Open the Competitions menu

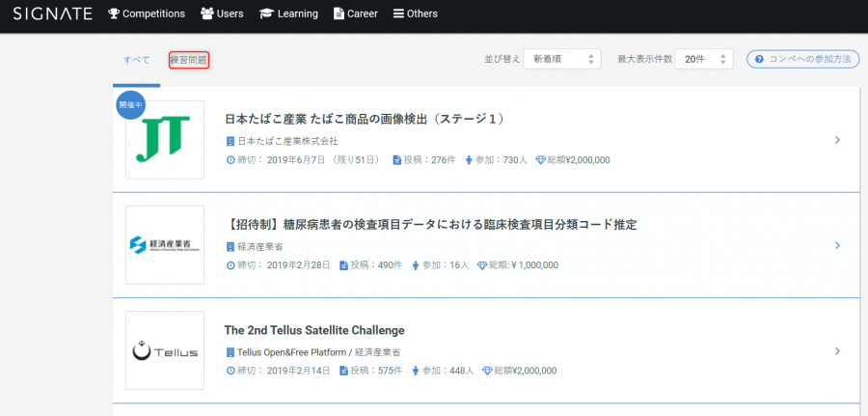pyautogui.click(x=147, y=14)
